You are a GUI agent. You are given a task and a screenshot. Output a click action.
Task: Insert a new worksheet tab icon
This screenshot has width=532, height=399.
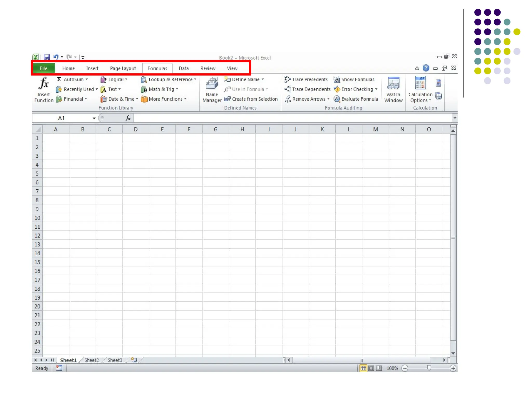134,360
